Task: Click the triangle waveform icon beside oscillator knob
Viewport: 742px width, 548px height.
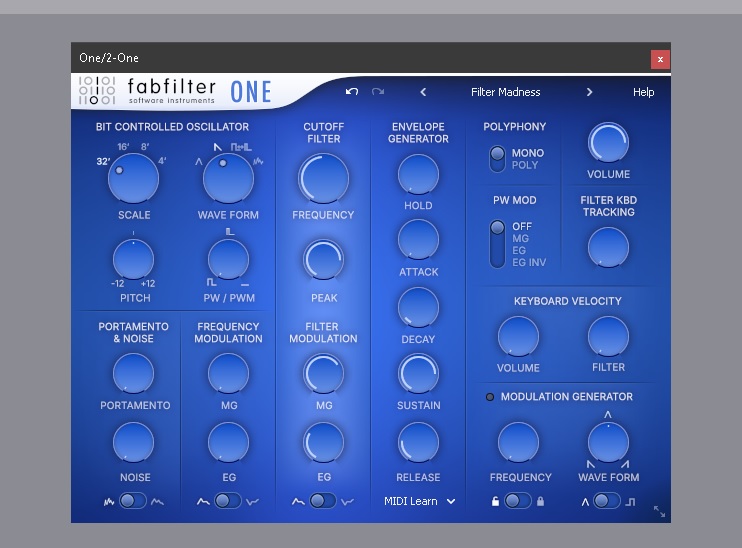Action: click(199, 162)
